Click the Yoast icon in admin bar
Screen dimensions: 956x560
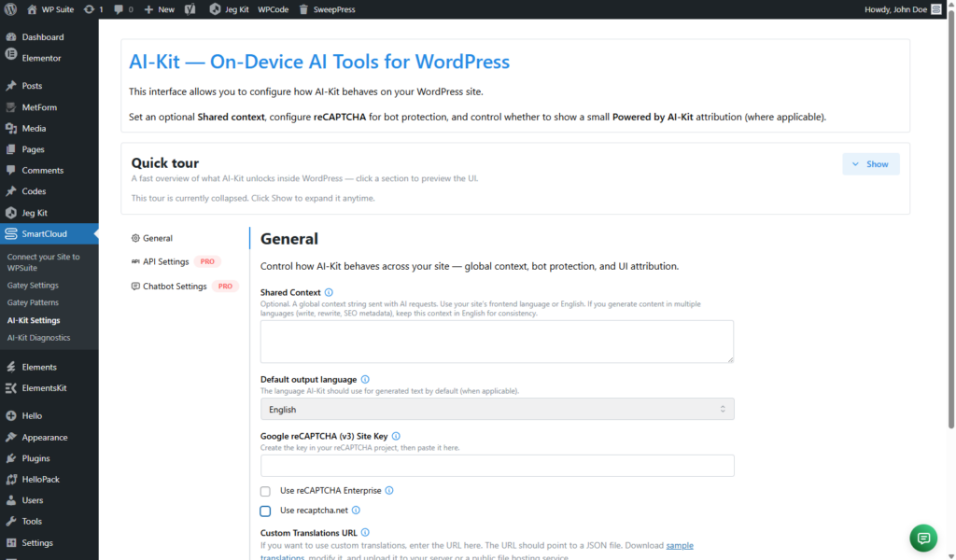coord(190,9)
